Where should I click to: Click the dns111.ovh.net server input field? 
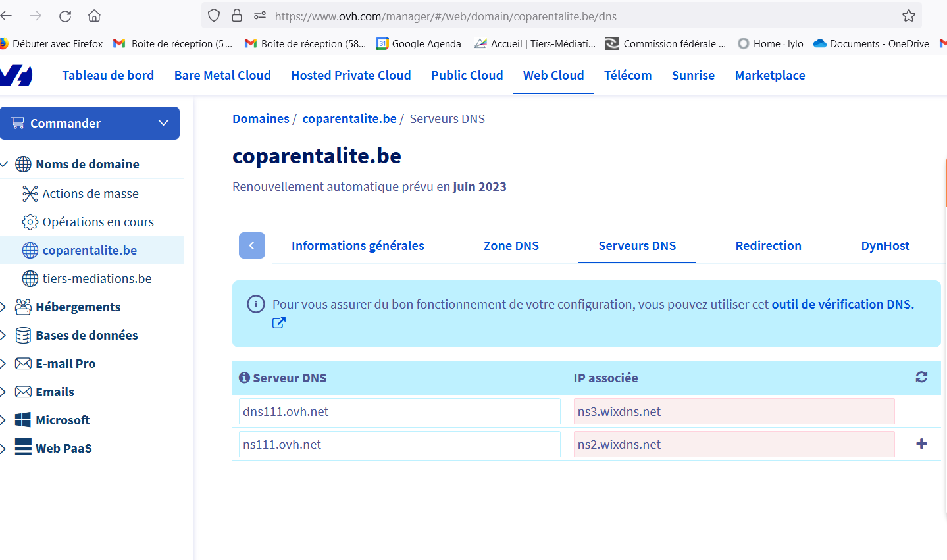pos(399,411)
